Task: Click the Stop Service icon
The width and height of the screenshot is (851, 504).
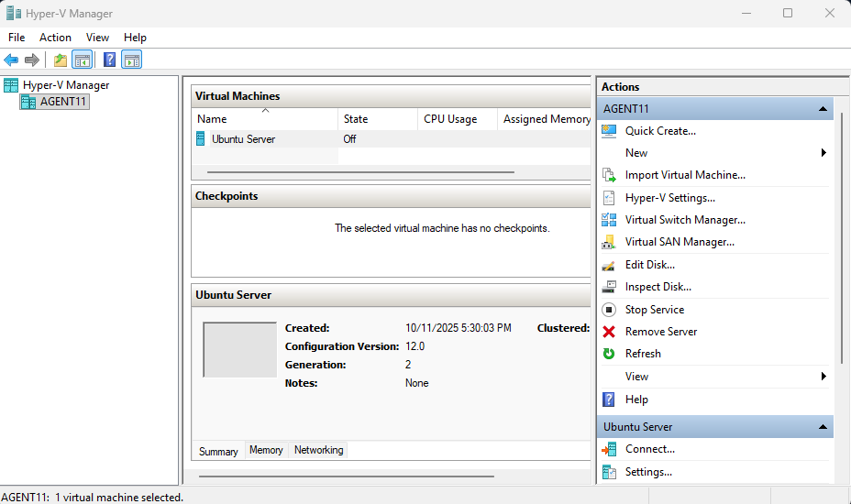Action: coord(609,310)
